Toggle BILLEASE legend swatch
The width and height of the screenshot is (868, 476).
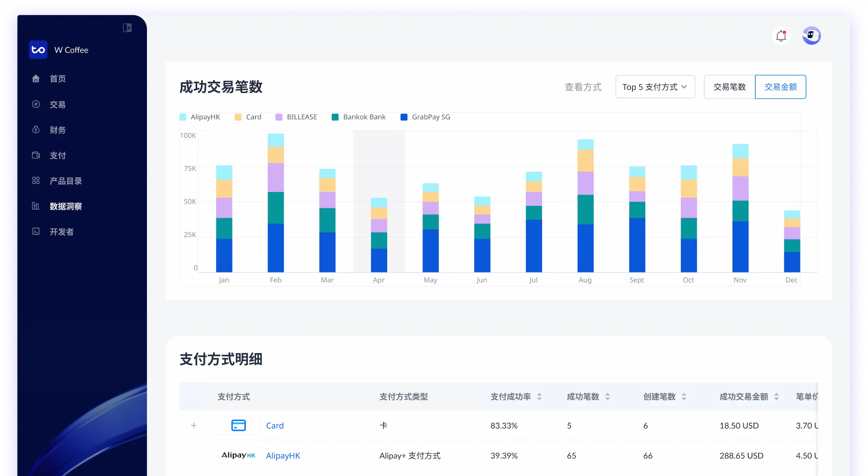pos(279,117)
